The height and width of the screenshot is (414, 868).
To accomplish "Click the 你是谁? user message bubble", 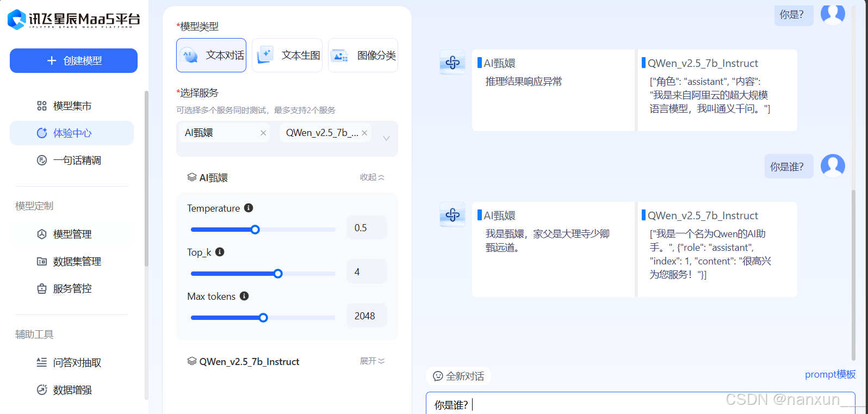I will point(789,166).
